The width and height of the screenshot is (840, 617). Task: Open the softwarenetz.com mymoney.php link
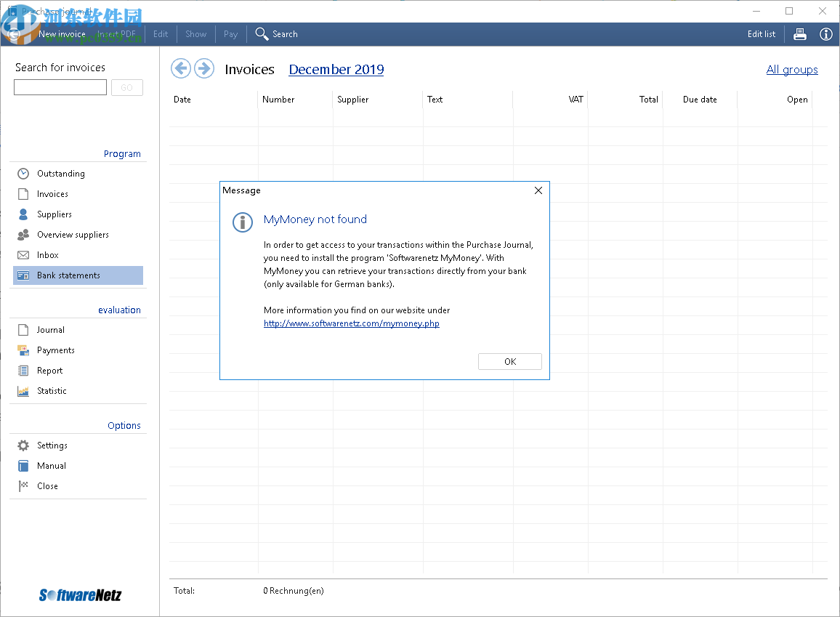(352, 323)
